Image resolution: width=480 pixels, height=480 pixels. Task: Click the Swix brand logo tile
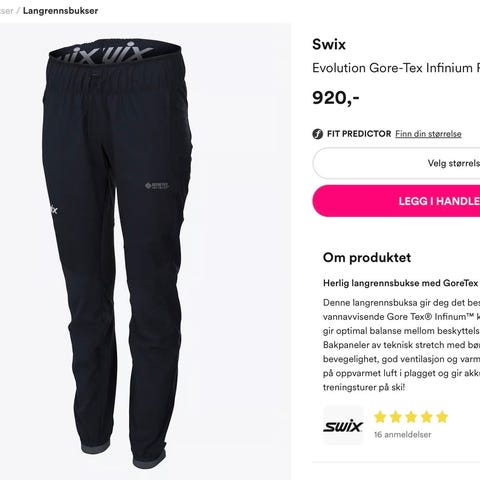(x=343, y=426)
